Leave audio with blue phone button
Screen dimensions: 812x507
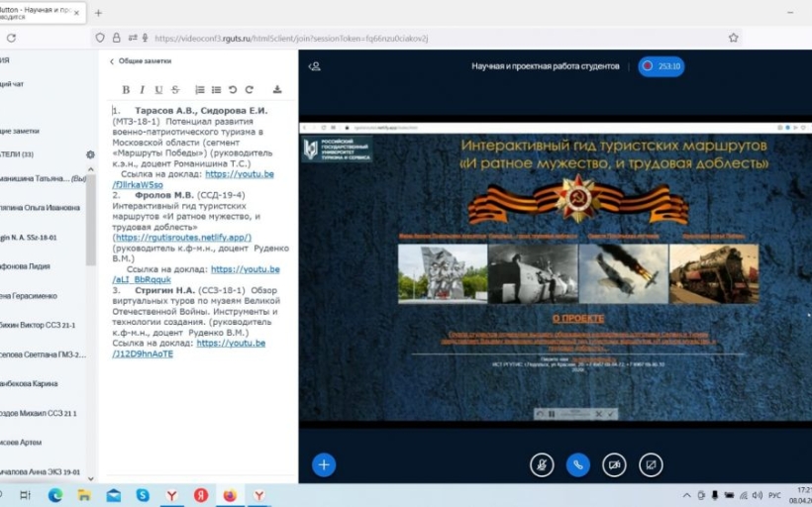pyautogui.click(x=578, y=464)
